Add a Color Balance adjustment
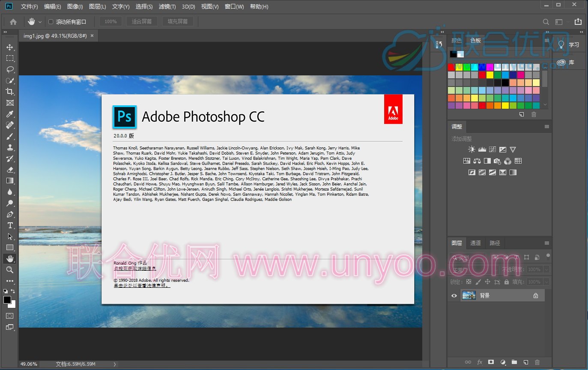This screenshot has width=588, height=370. click(x=477, y=161)
